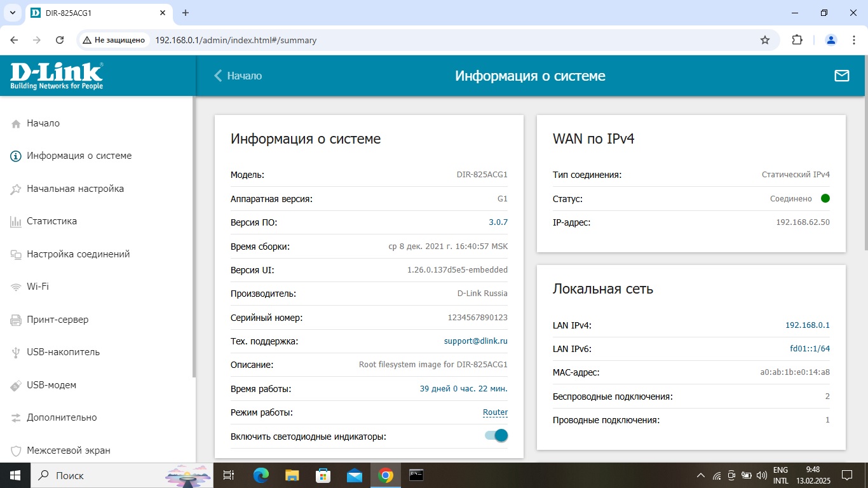This screenshot has height=488, width=868.
Task: Select the WAN IP address 192.168.62.50
Action: (803, 222)
